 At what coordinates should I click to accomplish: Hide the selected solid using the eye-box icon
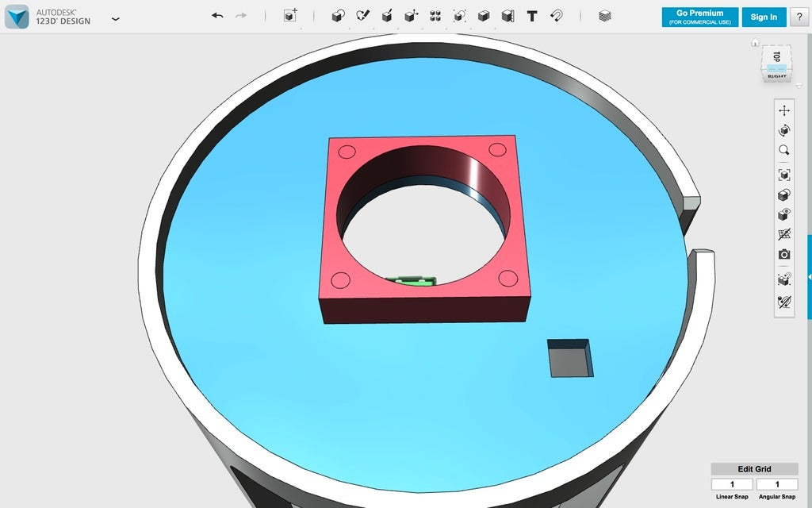point(784,214)
